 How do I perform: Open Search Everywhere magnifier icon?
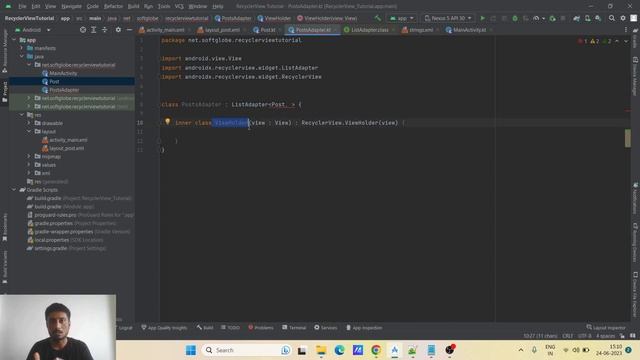click(611, 18)
